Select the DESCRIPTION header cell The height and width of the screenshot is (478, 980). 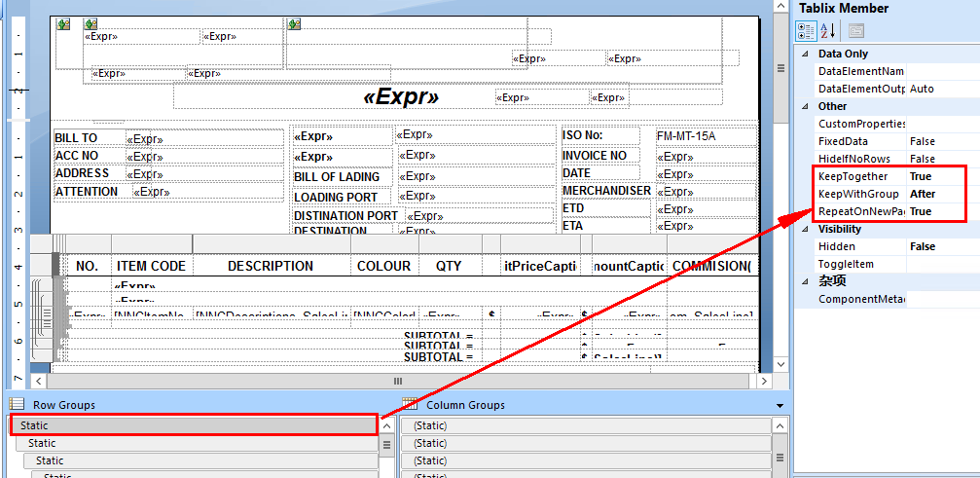tap(272, 266)
